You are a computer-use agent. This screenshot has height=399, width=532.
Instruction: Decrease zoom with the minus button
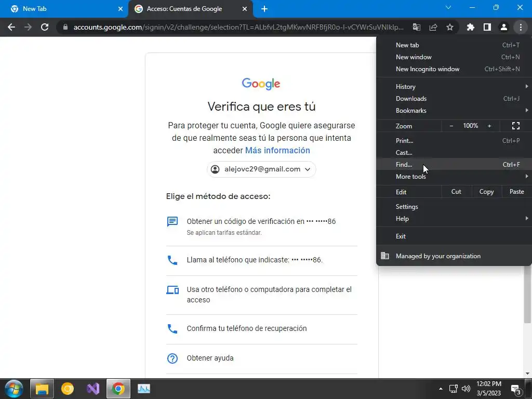click(x=451, y=126)
